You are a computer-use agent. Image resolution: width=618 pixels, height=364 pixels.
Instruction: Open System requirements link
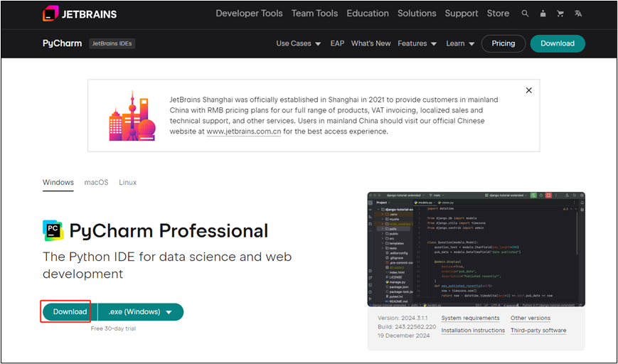pyautogui.click(x=470, y=318)
